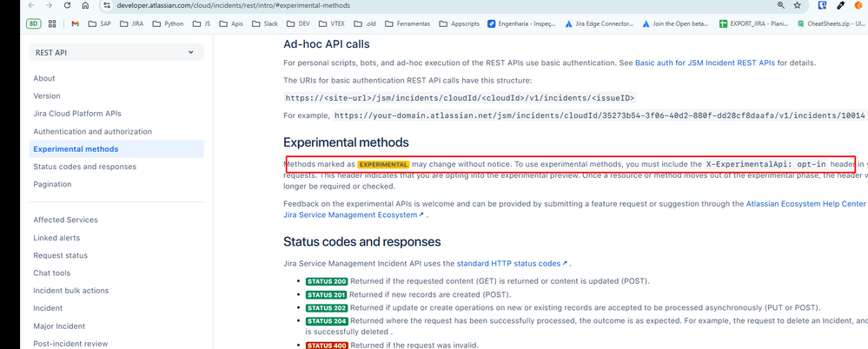
Task: Open the Appscripts bookmarks folder
Action: [459, 23]
